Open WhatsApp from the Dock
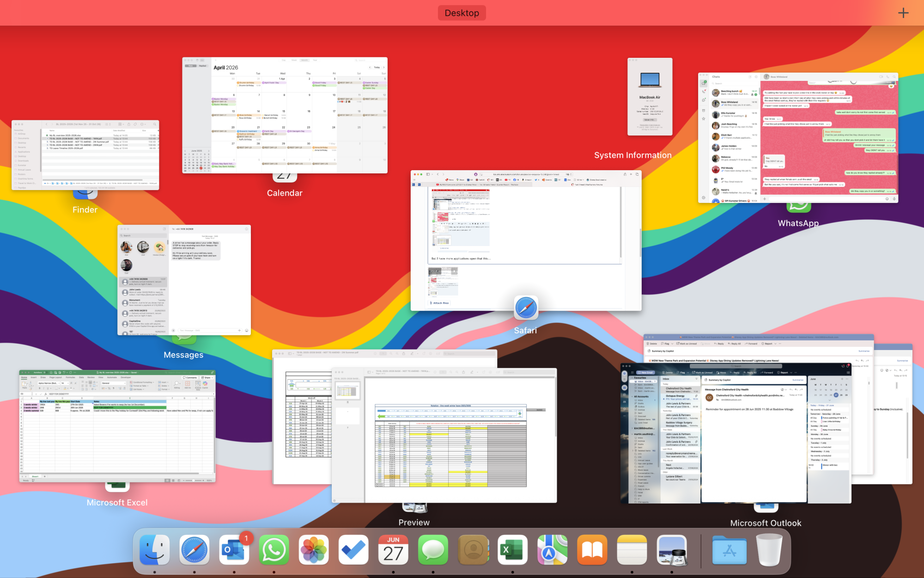 pos(274,550)
